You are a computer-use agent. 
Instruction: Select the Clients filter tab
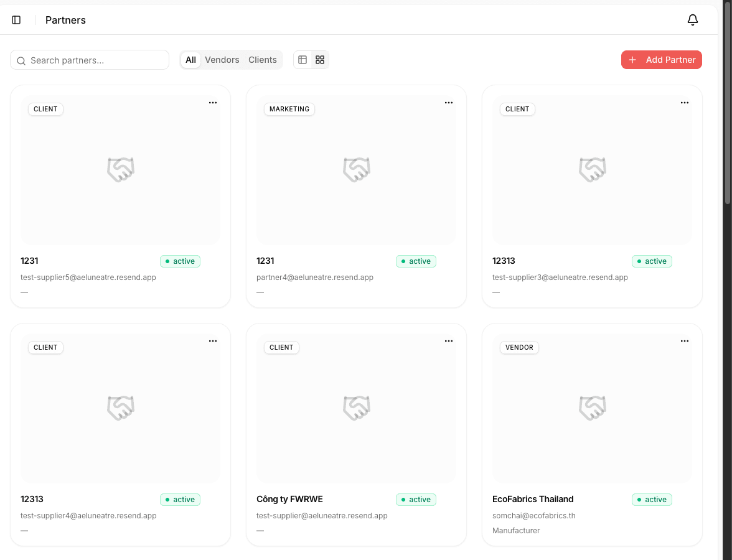click(x=263, y=60)
